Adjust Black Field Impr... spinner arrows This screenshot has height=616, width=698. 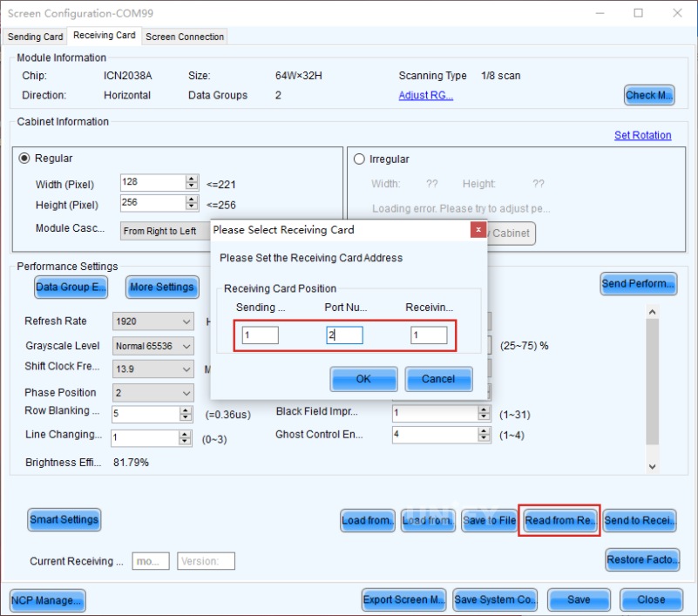[484, 414]
